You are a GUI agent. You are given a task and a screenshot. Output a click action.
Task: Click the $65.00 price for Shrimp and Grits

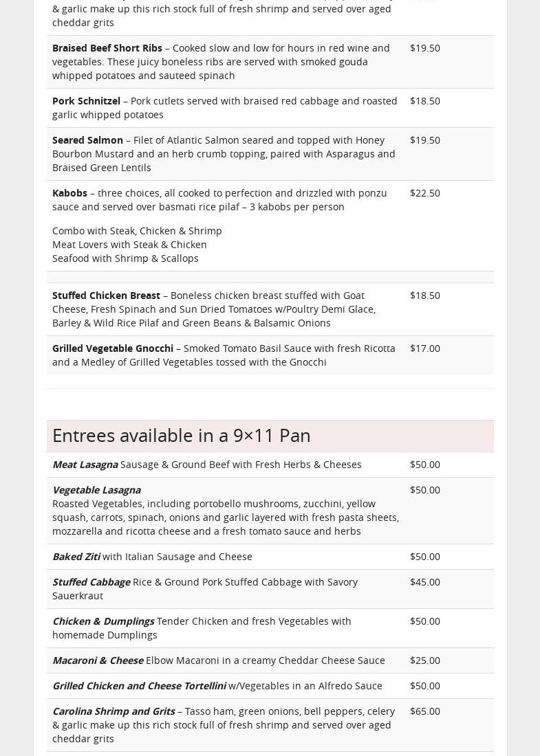coord(424,711)
